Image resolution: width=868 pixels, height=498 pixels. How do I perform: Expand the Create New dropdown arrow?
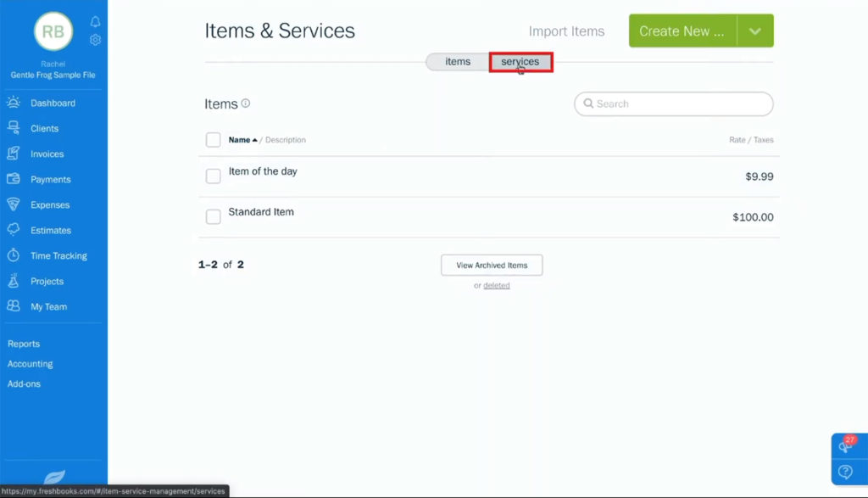pos(754,31)
